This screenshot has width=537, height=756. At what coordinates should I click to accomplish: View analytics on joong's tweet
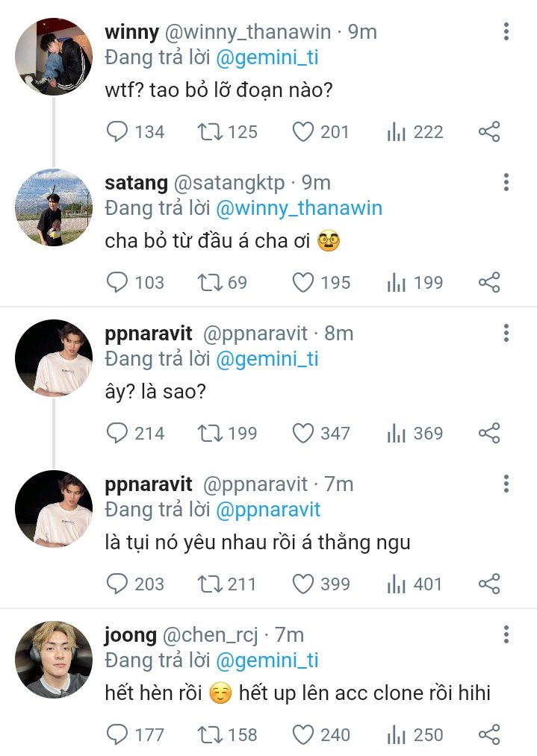[396, 735]
